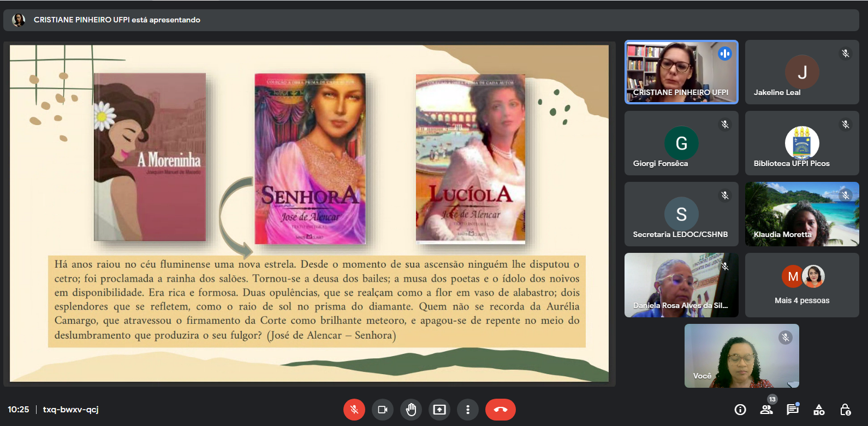Click the 'Giorgi Fonsêca' name label
The height and width of the screenshot is (426, 868).
pyautogui.click(x=661, y=163)
